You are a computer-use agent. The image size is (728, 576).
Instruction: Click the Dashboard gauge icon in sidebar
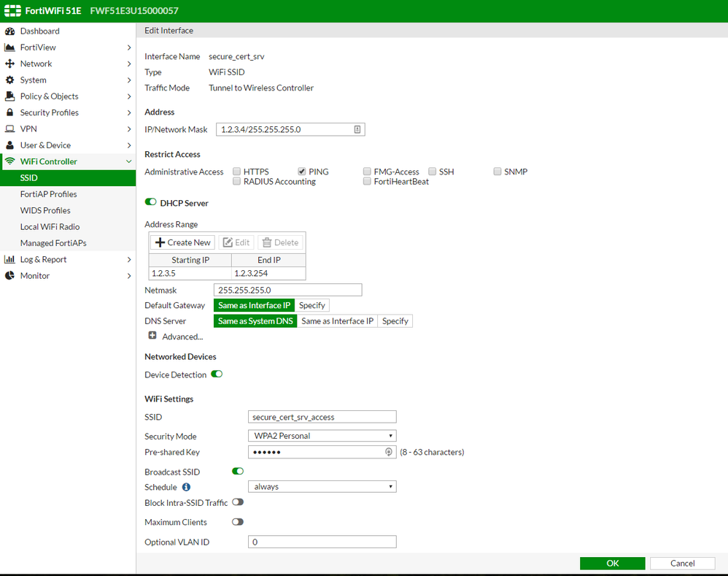[9, 31]
